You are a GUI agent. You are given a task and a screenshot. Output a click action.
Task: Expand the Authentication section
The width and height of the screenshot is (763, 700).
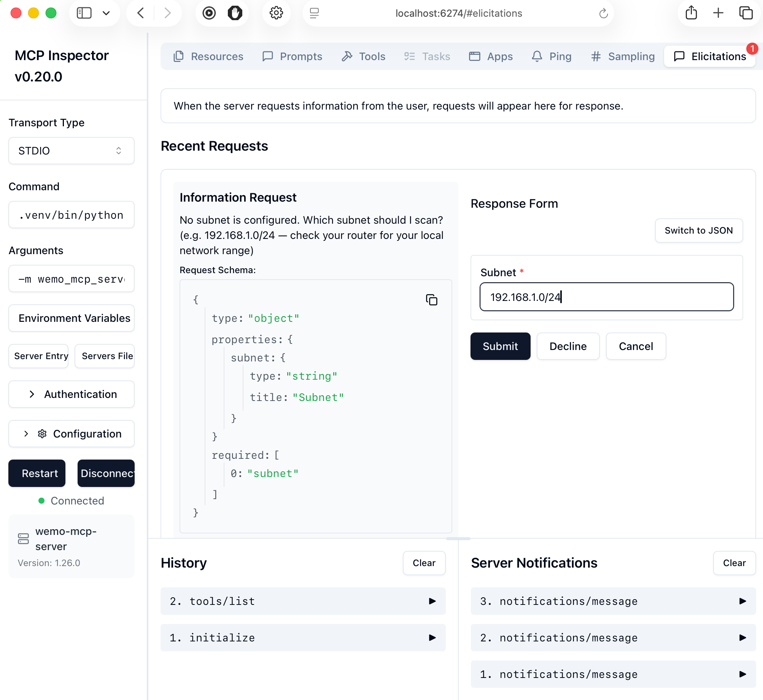(x=71, y=394)
